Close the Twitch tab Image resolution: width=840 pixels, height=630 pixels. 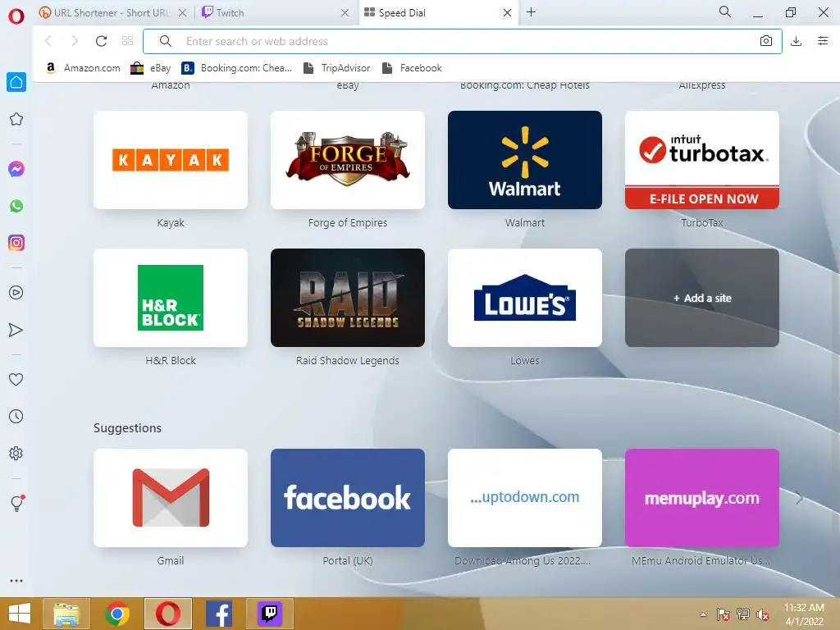pyautogui.click(x=345, y=13)
